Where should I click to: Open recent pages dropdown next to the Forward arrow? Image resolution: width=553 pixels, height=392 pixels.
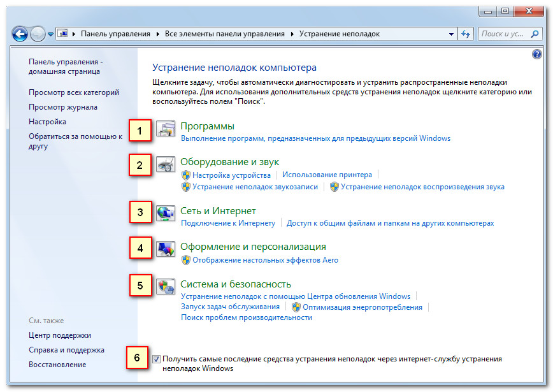tap(50, 34)
